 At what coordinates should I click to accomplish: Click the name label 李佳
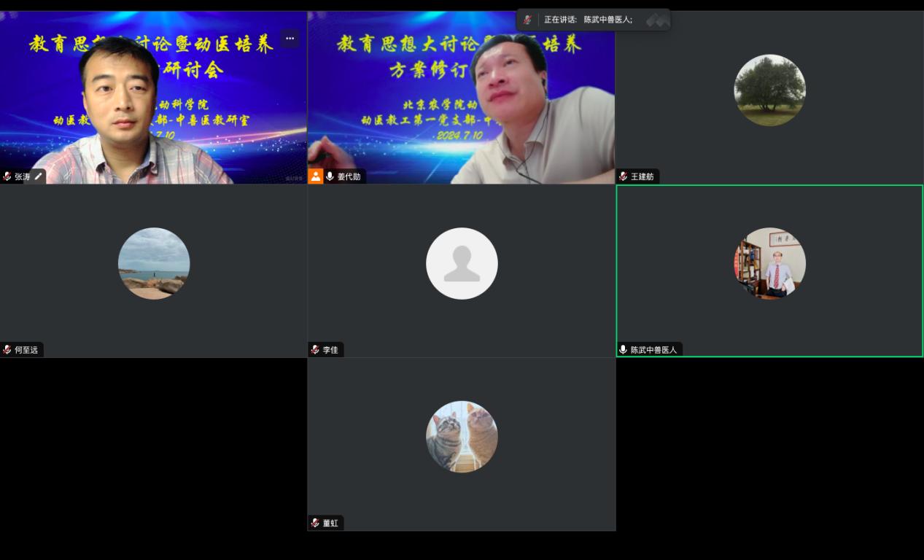[330, 350]
